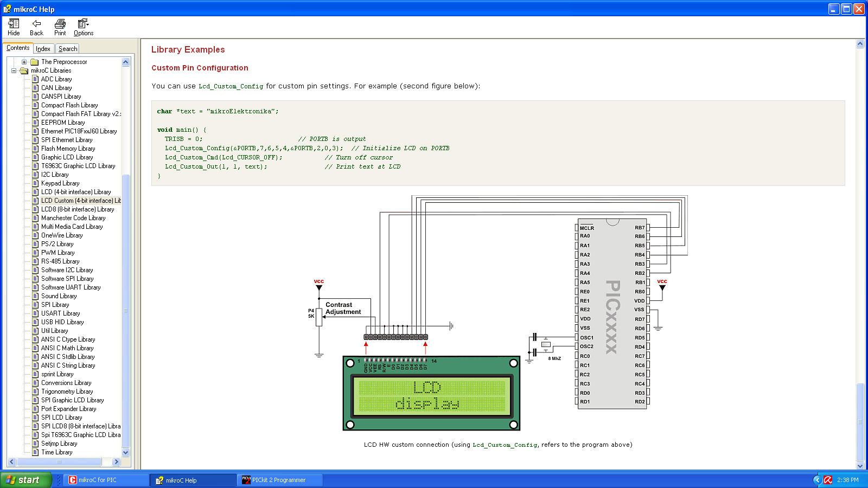This screenshot has height=488, width=868.
Task: Open Software I2C Library topic
Action: (67, 270)
